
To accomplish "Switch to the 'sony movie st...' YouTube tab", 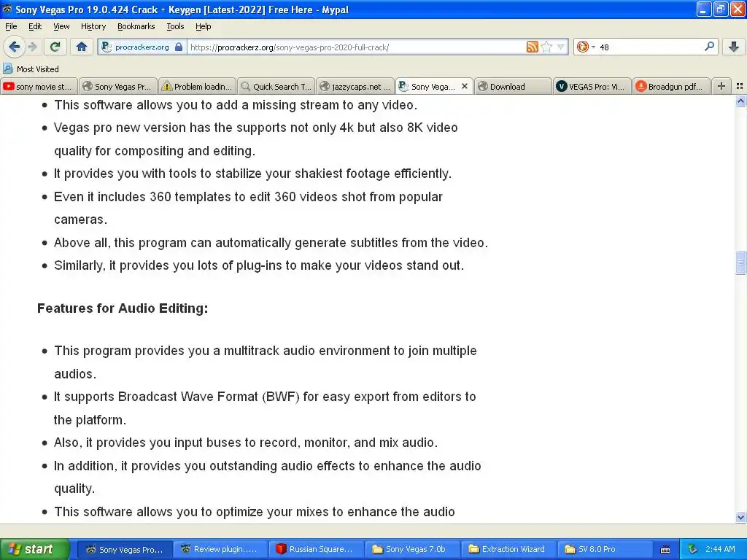I will pyautogui.click(x=39, y=86).
